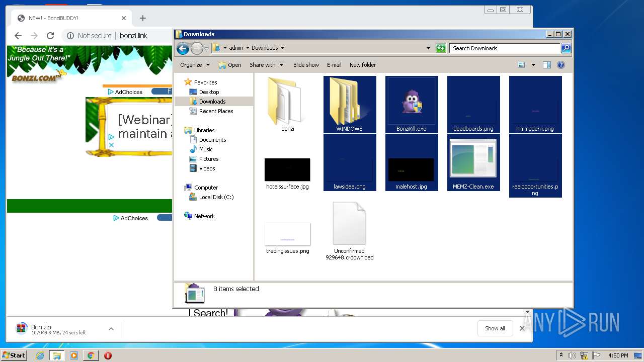Open a new Chrome tab
Image resolution: width=644 pixels, height=362 pixels.
coord(143,18)
